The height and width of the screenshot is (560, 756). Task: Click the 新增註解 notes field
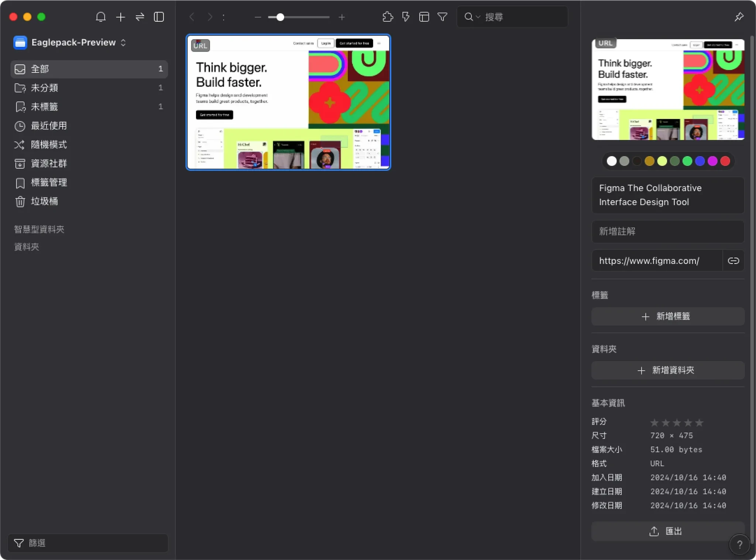(668, 231)
